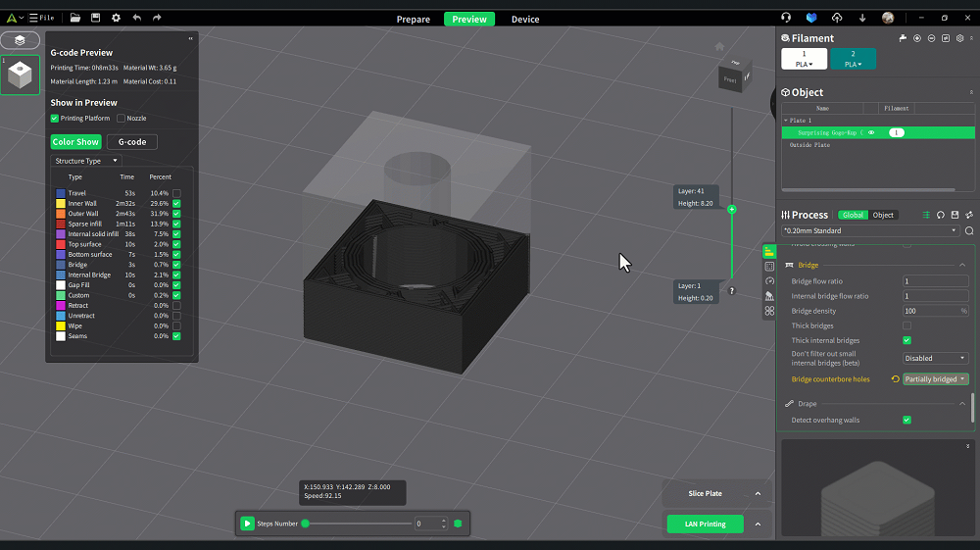This screenshot has height=550, width=980.
Task: Click the Steps Number slider handle
Action: 306,524
